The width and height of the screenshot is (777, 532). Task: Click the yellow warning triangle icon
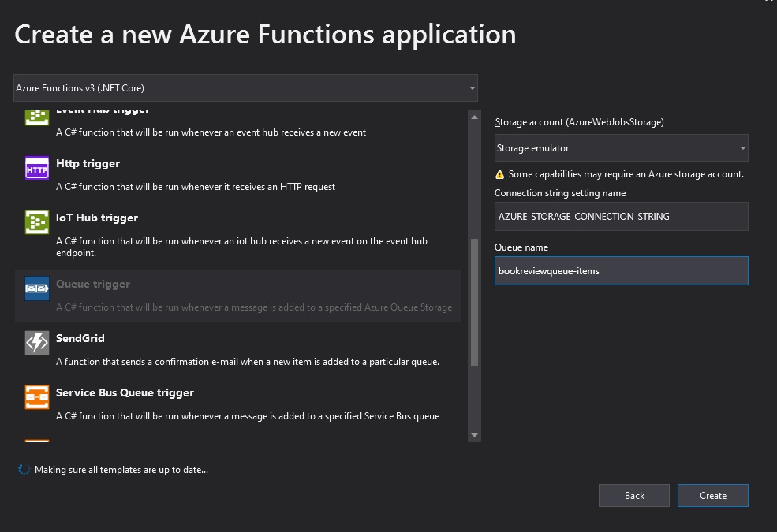[x=499, y=174]
